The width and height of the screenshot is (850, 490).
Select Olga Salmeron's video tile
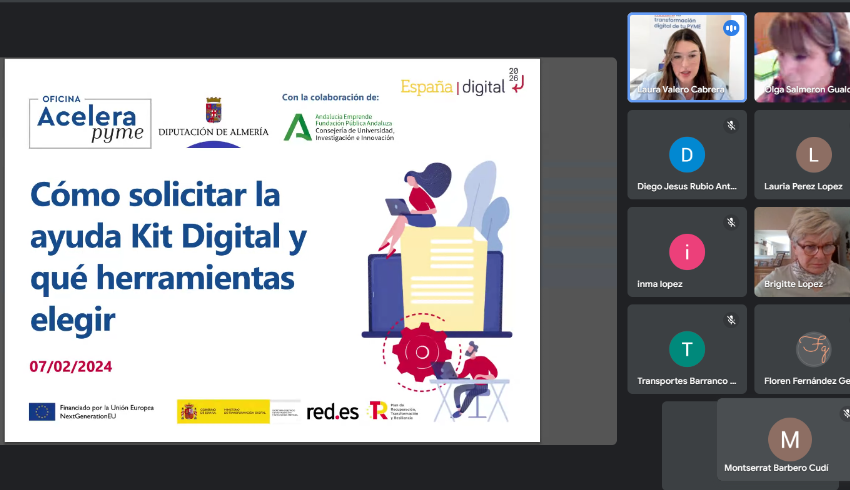[x=802, y=57]
